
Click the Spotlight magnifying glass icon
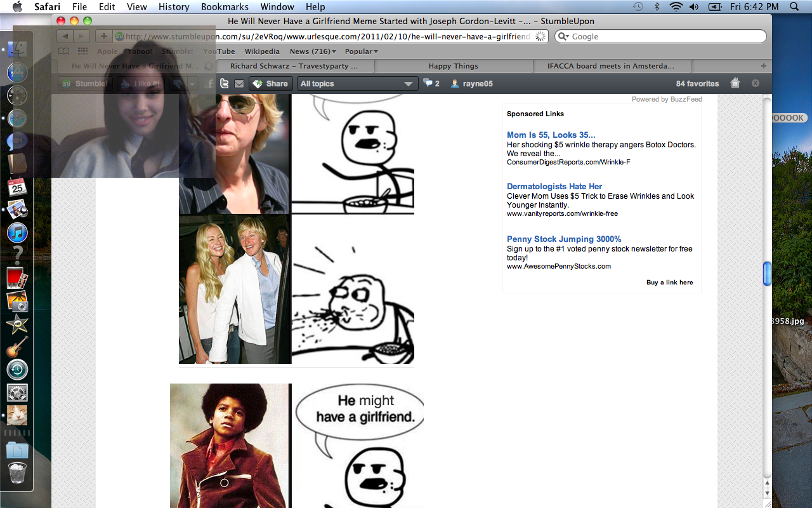(x=794, y=7)
